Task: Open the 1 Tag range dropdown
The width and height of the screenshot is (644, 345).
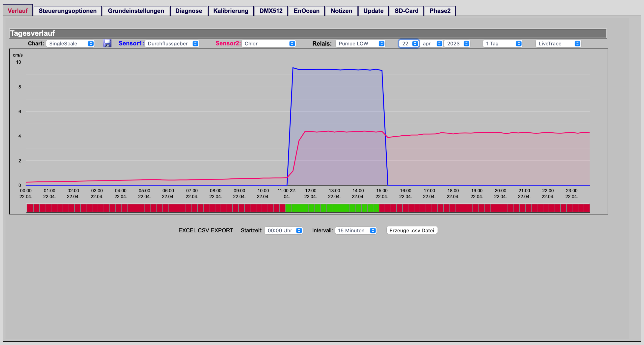Action: tap(503, 44)
